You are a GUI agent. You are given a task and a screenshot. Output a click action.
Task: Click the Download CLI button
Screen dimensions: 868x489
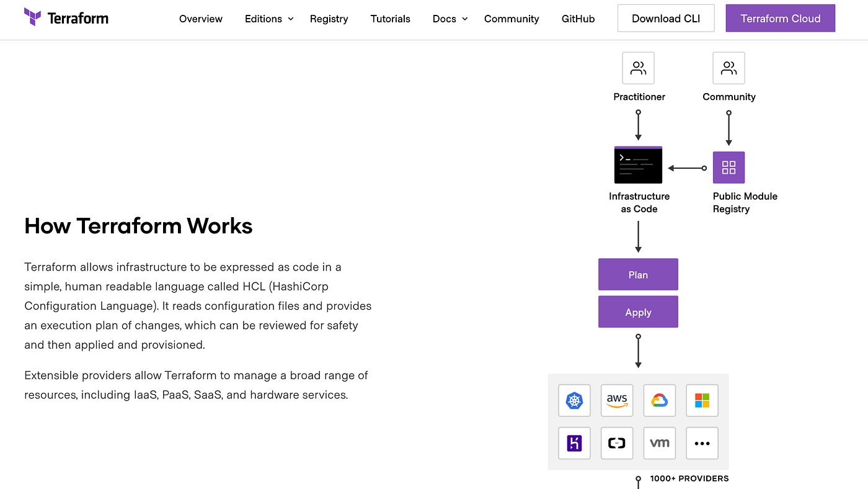pyautogui.click(x=666, y=18)
